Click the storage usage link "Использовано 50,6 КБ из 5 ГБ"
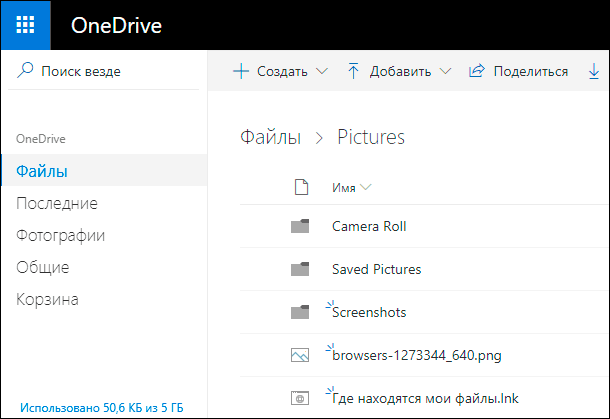610x419 pixels. pos(102,408)
